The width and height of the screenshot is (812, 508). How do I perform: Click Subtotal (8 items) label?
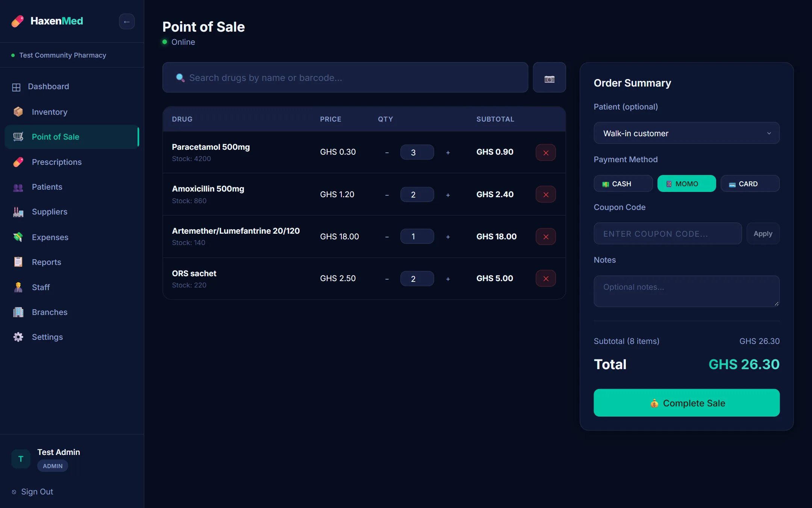point(626,341)
